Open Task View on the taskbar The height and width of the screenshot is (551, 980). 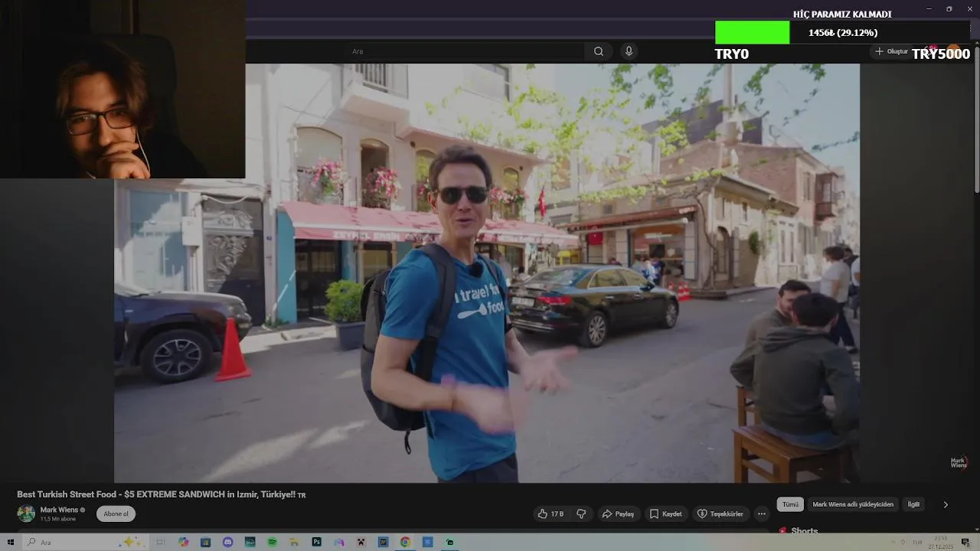coord(160,542)
